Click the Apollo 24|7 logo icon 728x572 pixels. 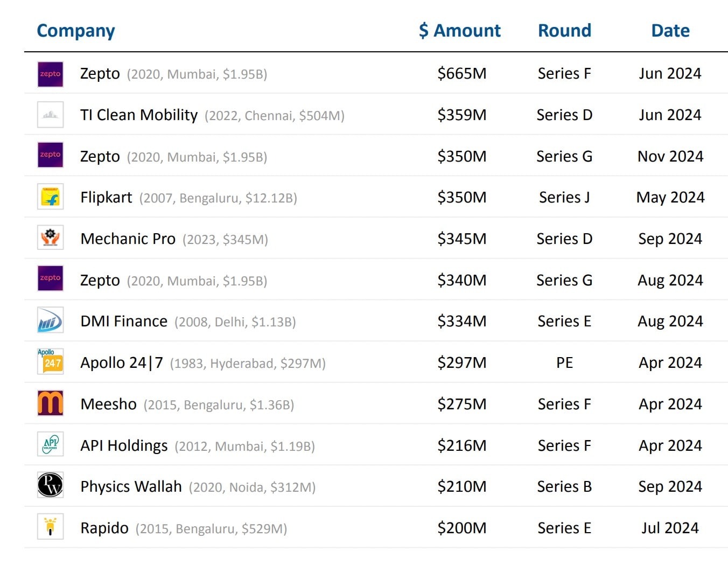(50, 361)
